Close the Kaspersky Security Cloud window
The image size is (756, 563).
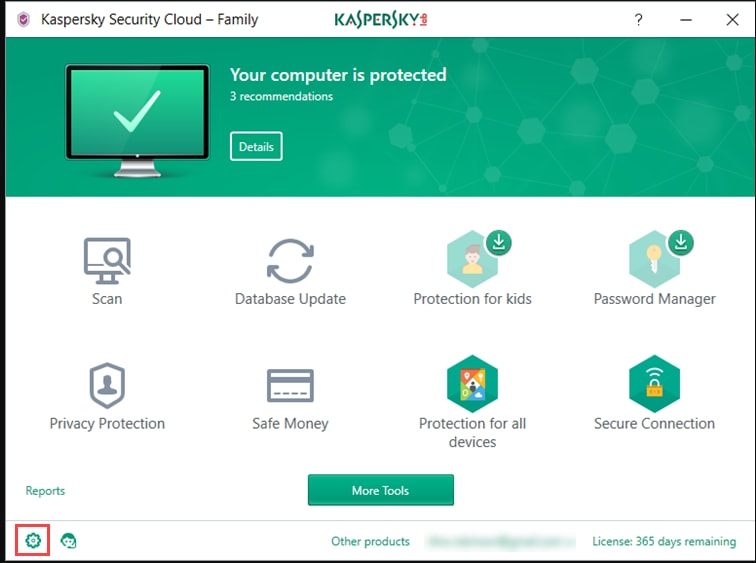(732, 20)
